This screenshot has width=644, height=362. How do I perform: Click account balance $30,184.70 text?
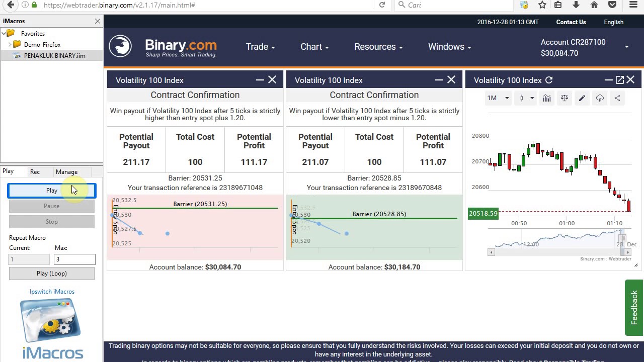(402, 267)
